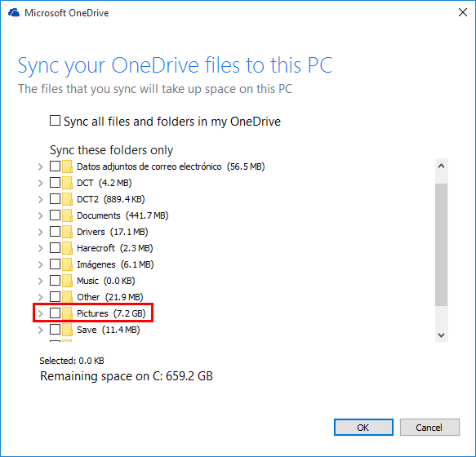Enable Sync all files and folders checkbox
The width and height of the screenshot is (476, 457).
coord(55,121)
